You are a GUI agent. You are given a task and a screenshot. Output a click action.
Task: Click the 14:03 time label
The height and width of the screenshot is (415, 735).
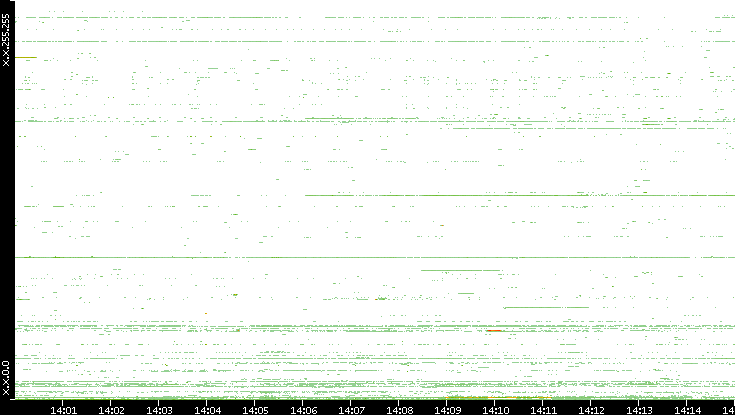(x=159, y=410)
